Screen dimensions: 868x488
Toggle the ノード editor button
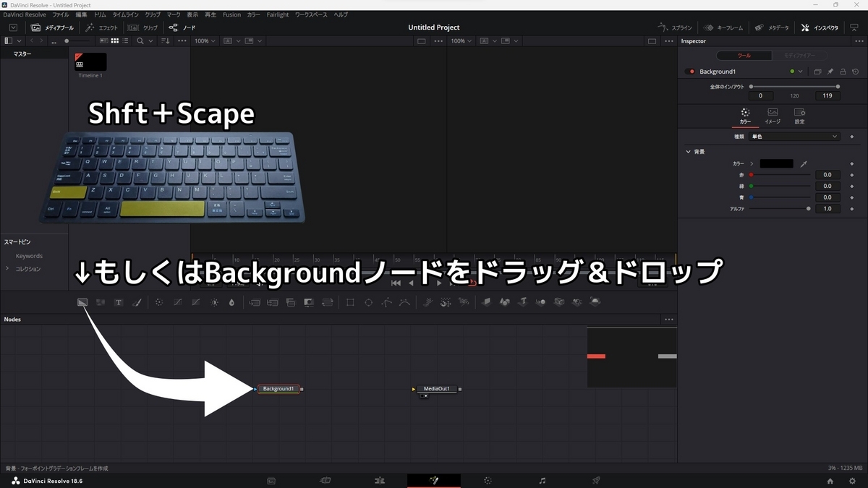click(x=182, y=27)
